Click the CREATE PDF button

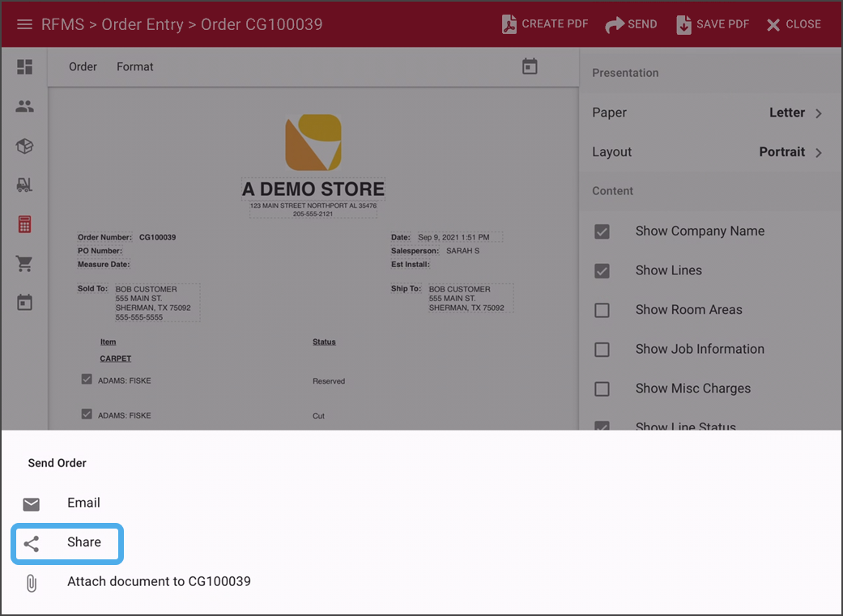[545, 23]
